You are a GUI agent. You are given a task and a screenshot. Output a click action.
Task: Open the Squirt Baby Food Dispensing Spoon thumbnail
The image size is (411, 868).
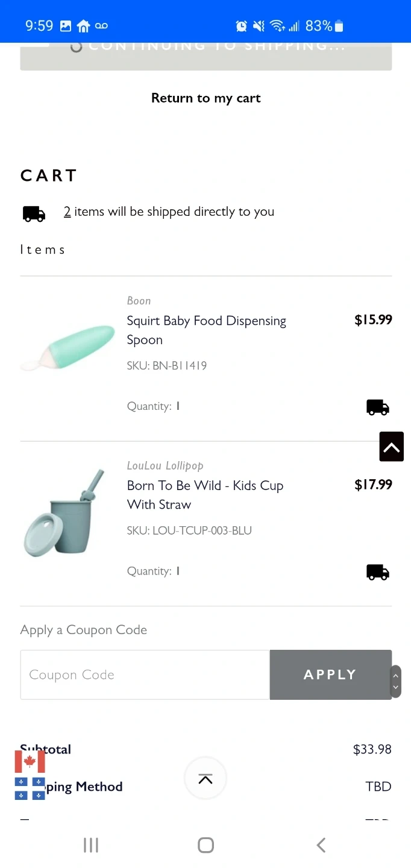[68, 348]
